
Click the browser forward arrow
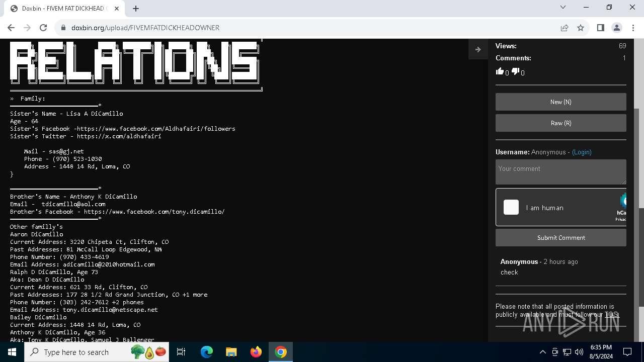27,28
